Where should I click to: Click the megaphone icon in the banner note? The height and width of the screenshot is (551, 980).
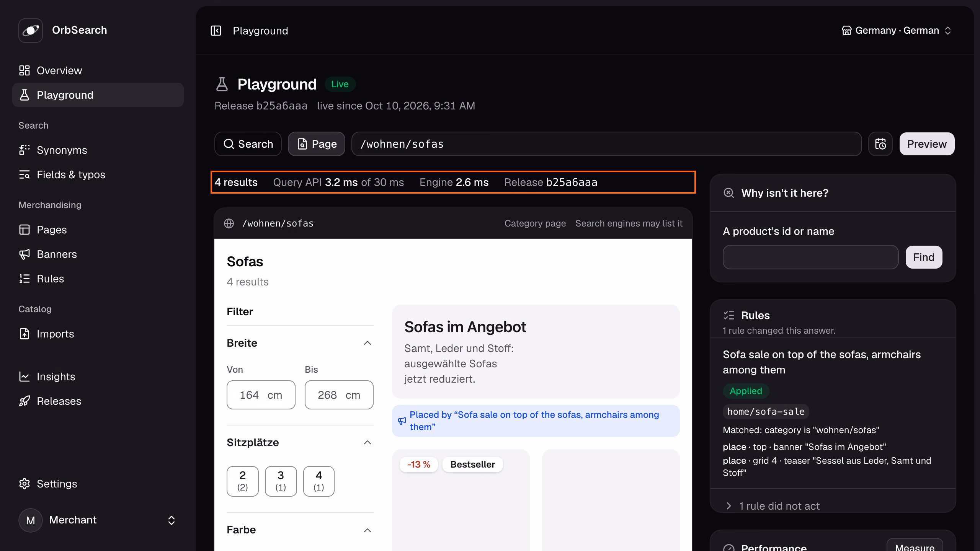402,421
